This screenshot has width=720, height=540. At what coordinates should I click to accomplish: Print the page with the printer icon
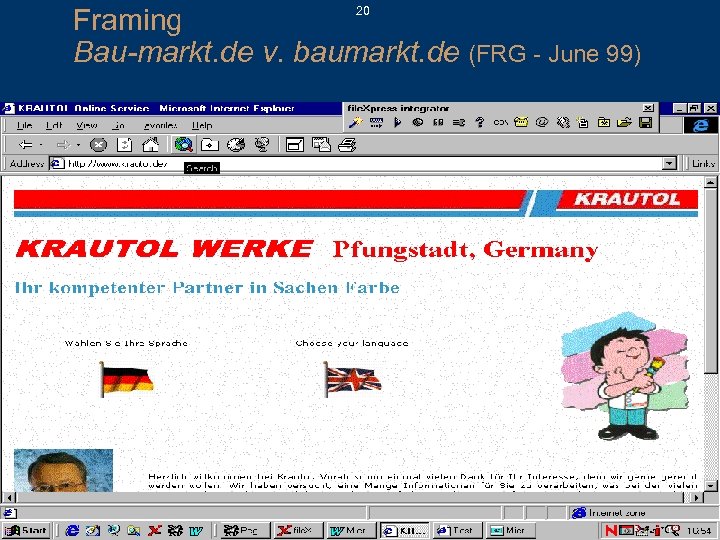[347, 145]
